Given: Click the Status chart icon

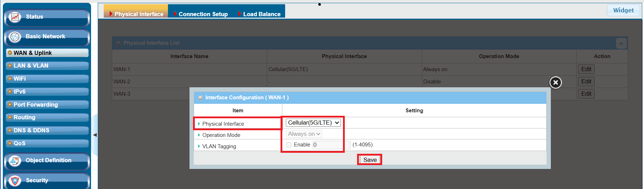Looking at the screenshot, I should [x=15, y=17].
